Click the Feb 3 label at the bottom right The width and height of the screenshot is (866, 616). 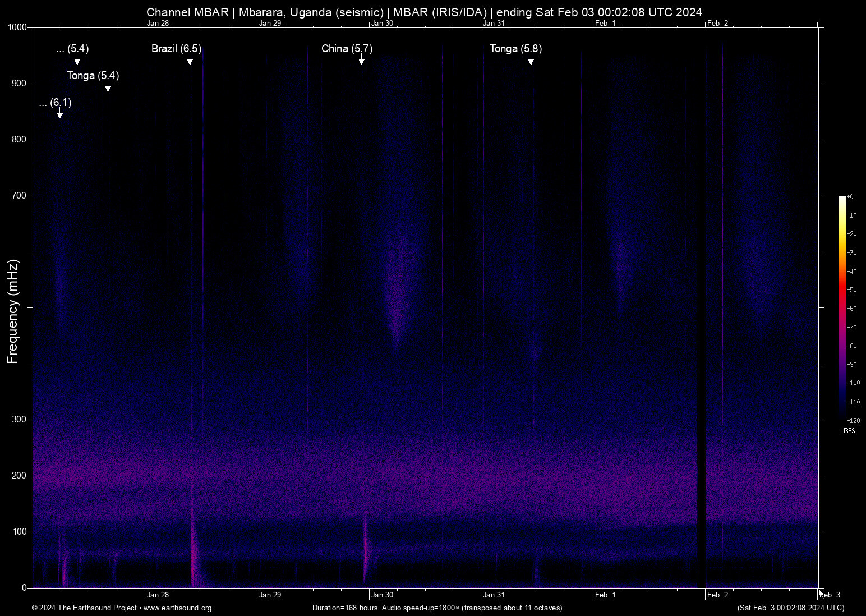coord(830,595)
